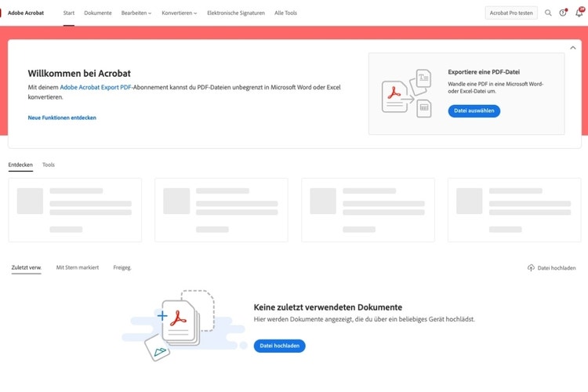Screen dimensions: 588x392
Task: Expand the Konvertieren dropdown menu
Action: point(180,13)
